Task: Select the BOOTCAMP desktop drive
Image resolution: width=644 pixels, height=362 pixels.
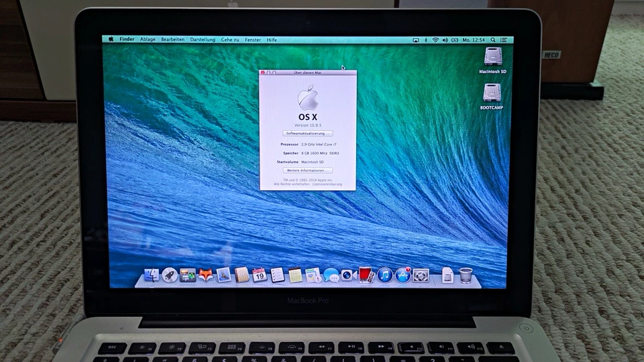Action: click(x=492, y=97)
